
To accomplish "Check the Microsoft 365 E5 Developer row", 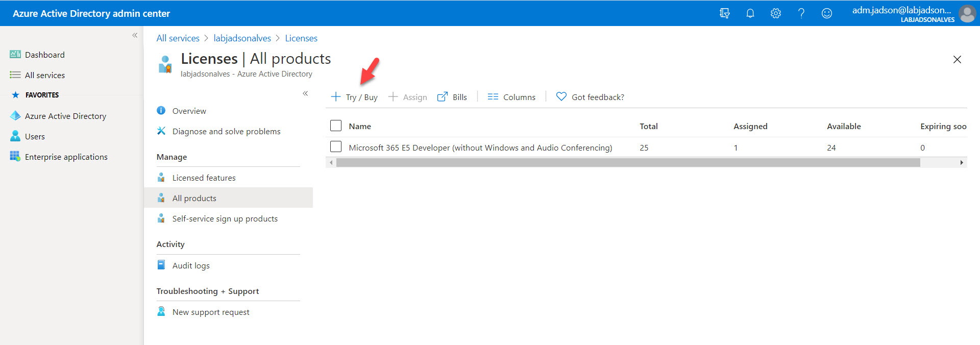I will pyautogui.click(x=336, y=147).
